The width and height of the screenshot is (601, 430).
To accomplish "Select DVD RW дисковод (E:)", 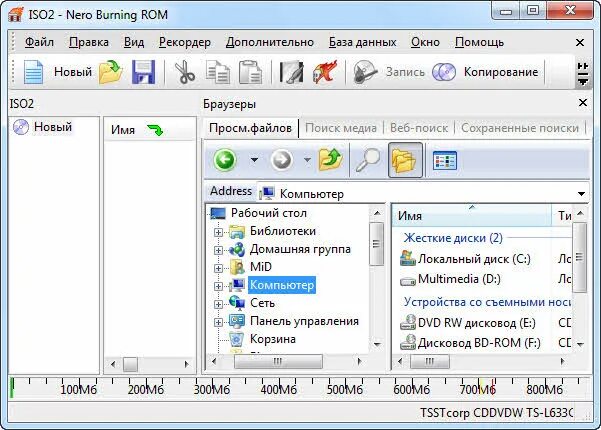I will click(476, 323).
